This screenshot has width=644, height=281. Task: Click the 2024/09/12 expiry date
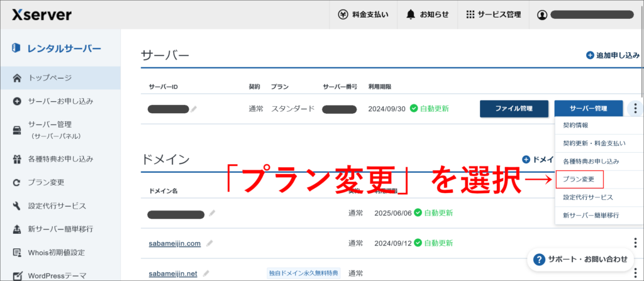(392, 243)
